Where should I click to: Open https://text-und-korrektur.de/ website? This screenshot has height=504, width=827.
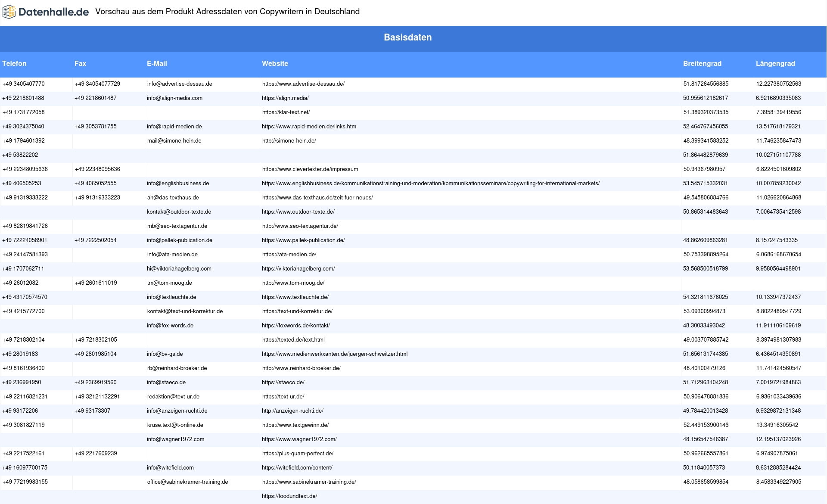coord(297,311)
